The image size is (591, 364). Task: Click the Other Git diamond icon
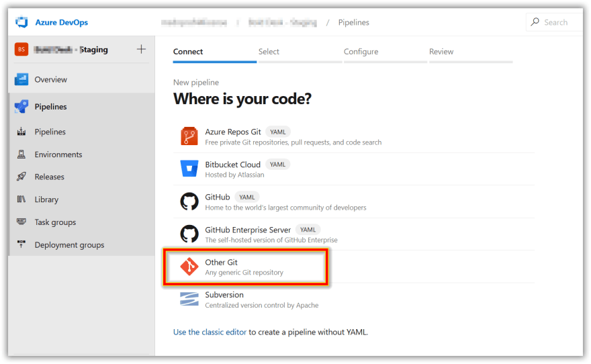[189, 267]
